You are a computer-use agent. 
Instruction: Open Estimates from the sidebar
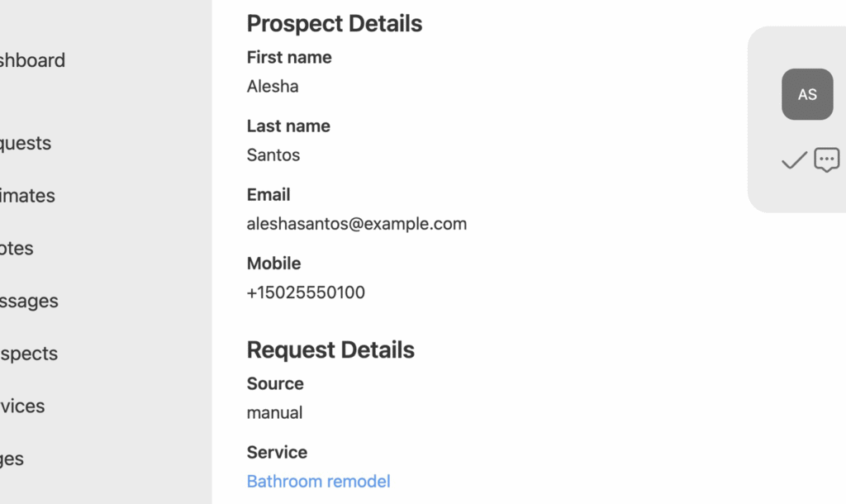click(x=26, y=196)
